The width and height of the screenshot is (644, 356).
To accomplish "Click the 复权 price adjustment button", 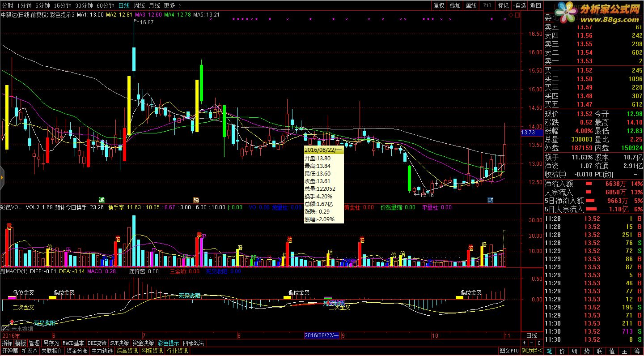I will 439,5.
